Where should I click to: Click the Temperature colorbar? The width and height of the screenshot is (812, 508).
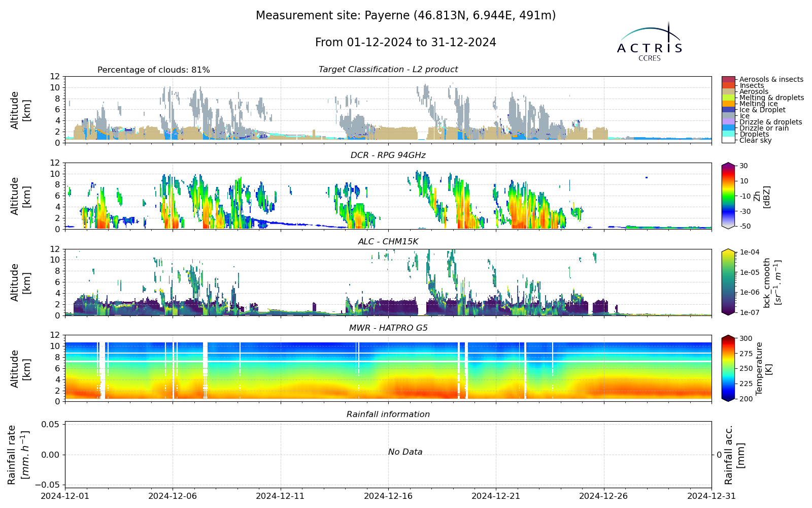[728, 368]
